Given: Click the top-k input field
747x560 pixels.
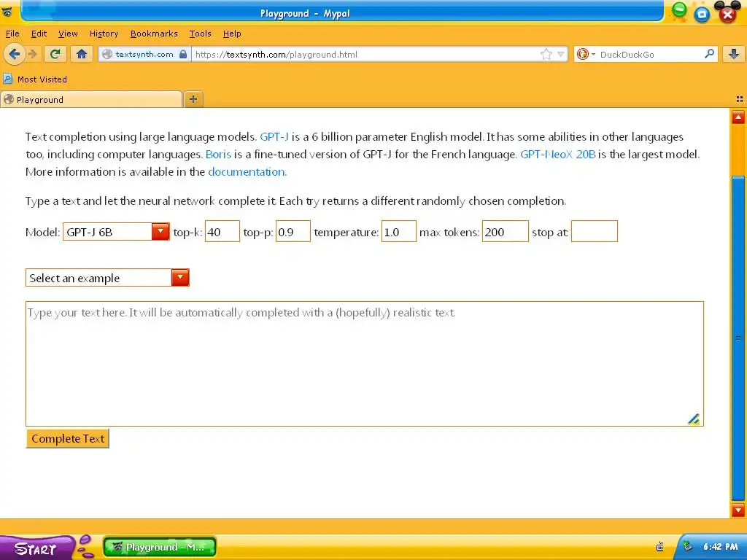Looking at the screenshot, I should pos(222,231).
